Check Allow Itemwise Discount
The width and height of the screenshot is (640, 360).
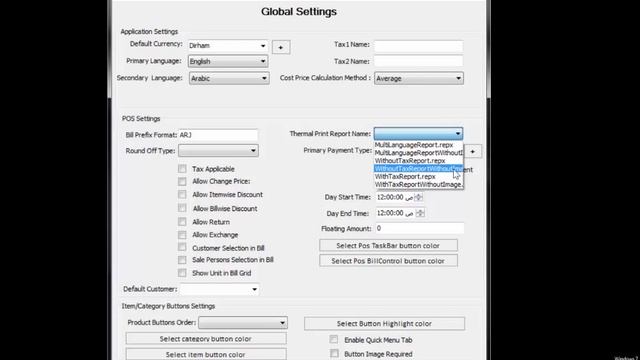(x=182, y=194)
